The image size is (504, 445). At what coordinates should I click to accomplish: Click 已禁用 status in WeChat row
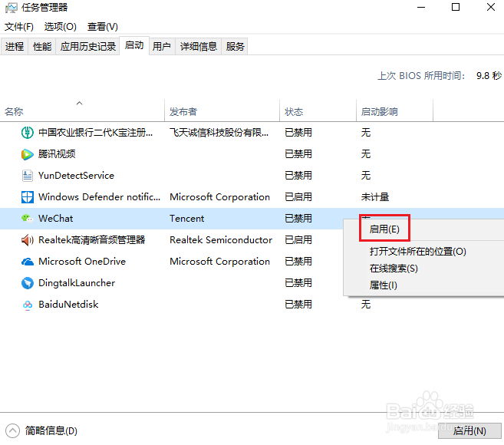[x=298, y=219]
